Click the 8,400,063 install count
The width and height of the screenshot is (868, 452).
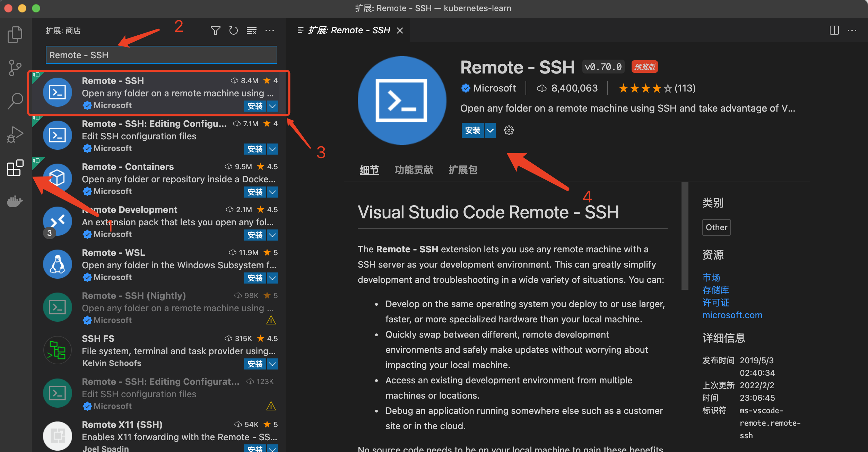(574, 88)
